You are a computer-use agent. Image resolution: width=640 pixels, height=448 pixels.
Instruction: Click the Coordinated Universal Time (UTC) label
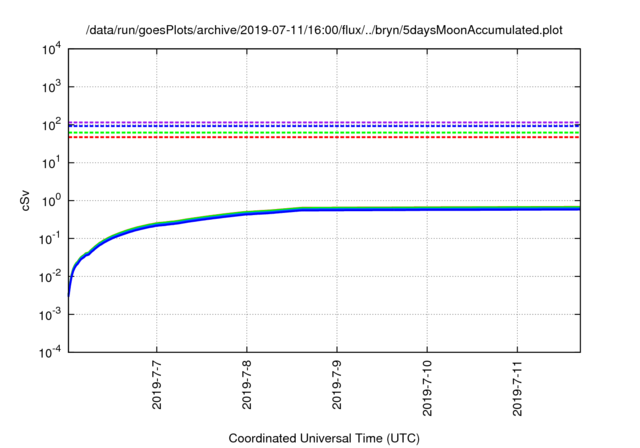click(324, 438)
